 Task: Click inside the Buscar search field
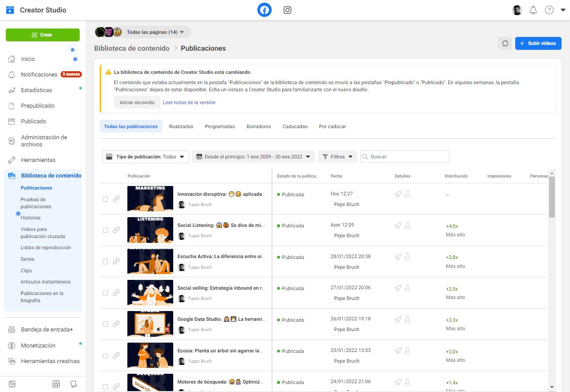click(x=404, y=157)
